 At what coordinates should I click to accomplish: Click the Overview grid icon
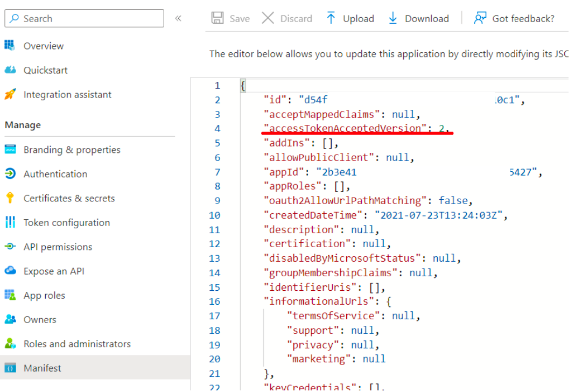(10, 45)
